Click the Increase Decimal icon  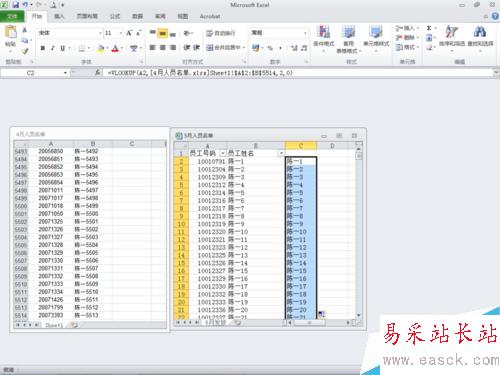tap(294, 48)
